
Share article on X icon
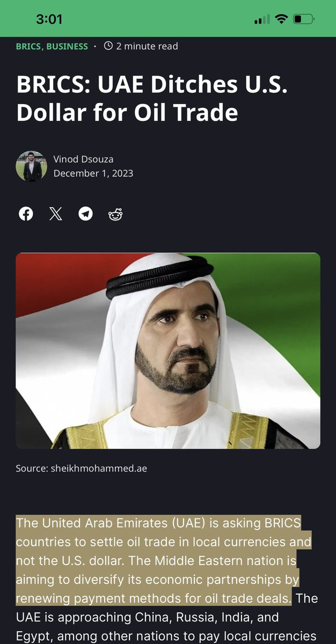[x=55, y=214]
